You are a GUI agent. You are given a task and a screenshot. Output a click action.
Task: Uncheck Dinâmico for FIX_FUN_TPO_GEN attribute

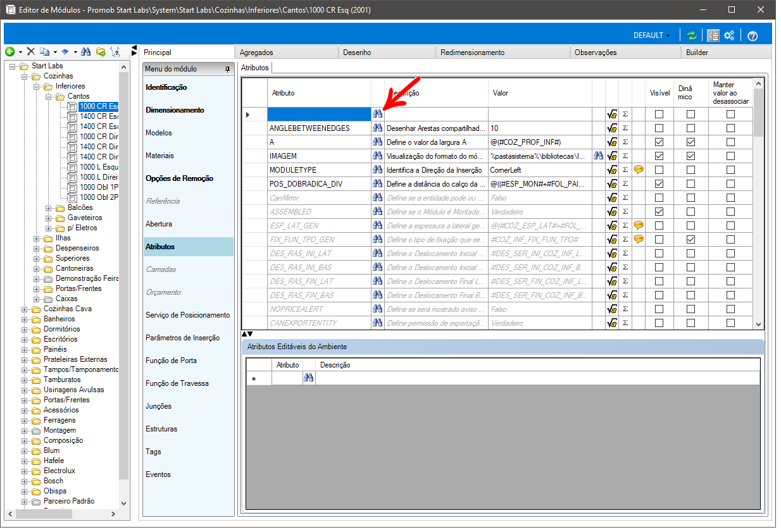pos(690,240)
